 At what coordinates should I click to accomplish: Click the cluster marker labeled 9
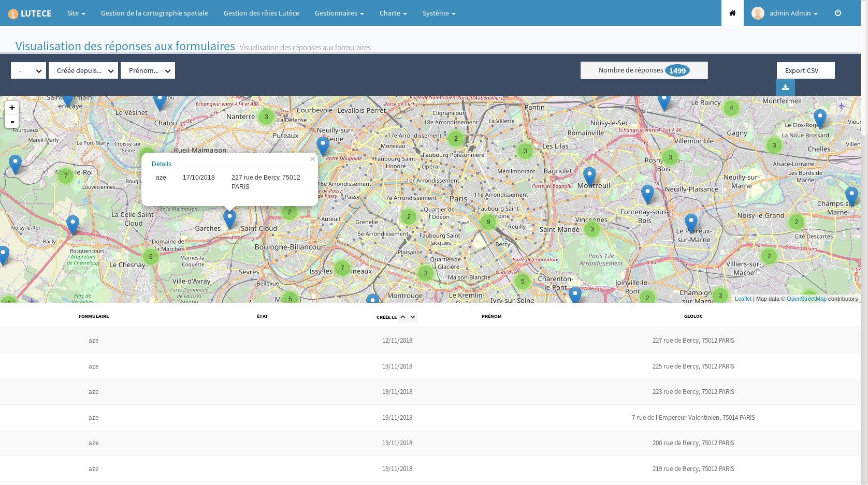point(488,222)
